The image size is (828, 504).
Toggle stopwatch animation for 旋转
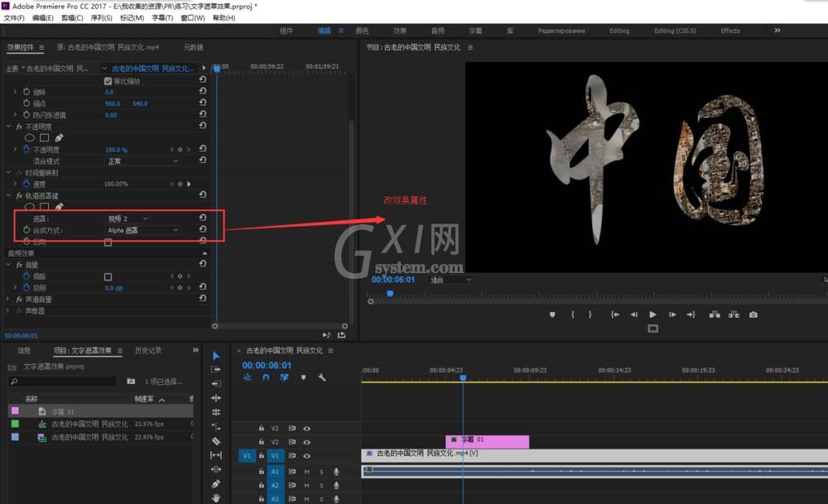[26, 92]
